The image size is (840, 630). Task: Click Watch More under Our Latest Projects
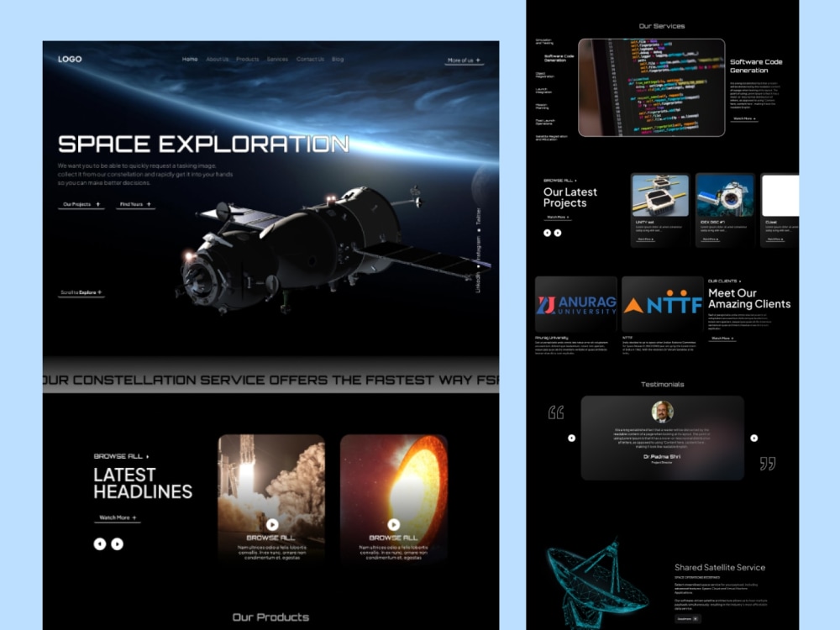pyautogui.click(x=558, y=217)
